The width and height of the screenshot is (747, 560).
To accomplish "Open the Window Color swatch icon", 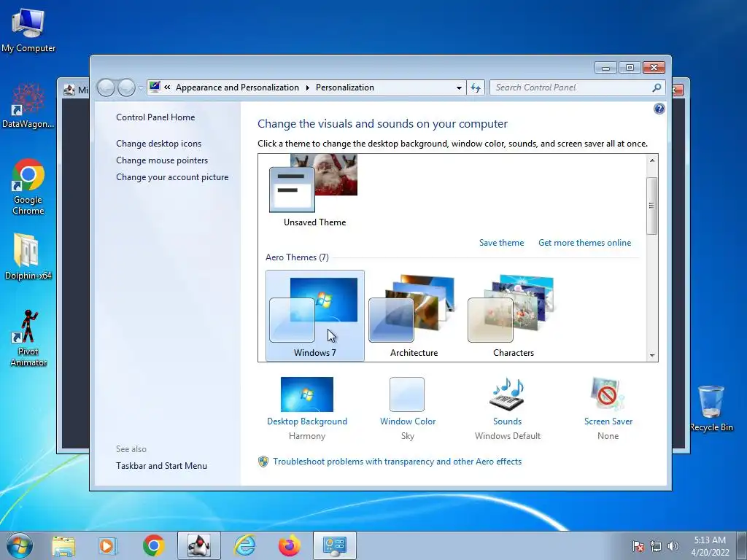I will point(407,394).
